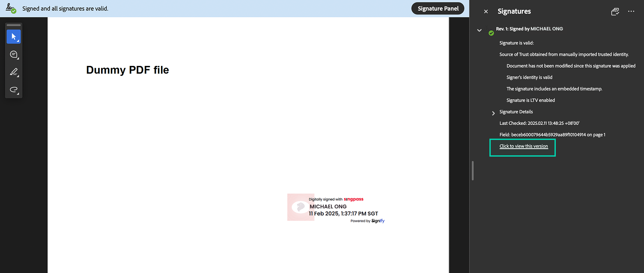Image resolution: width=644 pixels, height=273 pixels.
Task: Select the highlighter pen tool
Action: (x=13, y=72)
